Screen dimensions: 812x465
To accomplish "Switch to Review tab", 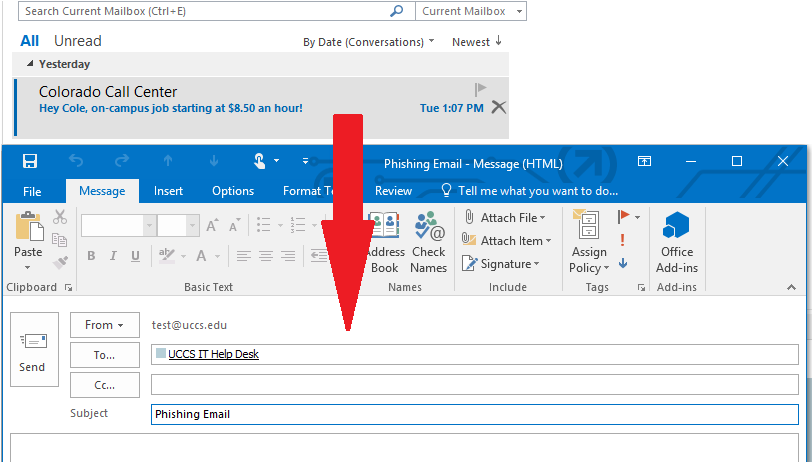I will click(394, 191).
